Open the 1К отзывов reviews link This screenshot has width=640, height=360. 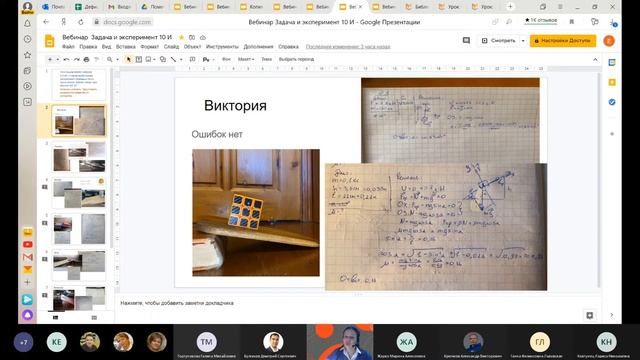pyautogui.click(x=541, y=20)
